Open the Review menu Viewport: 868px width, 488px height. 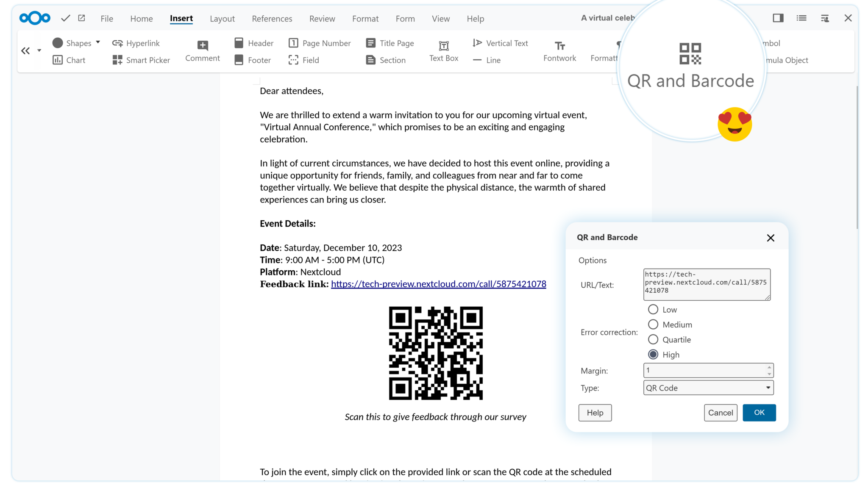pos(322,19)
